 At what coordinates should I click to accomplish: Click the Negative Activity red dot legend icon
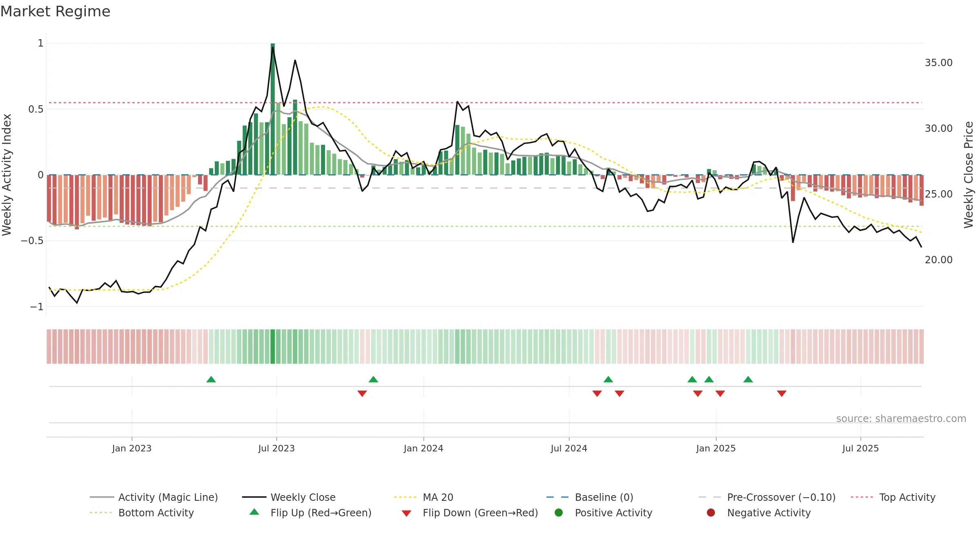pos(711,513)
